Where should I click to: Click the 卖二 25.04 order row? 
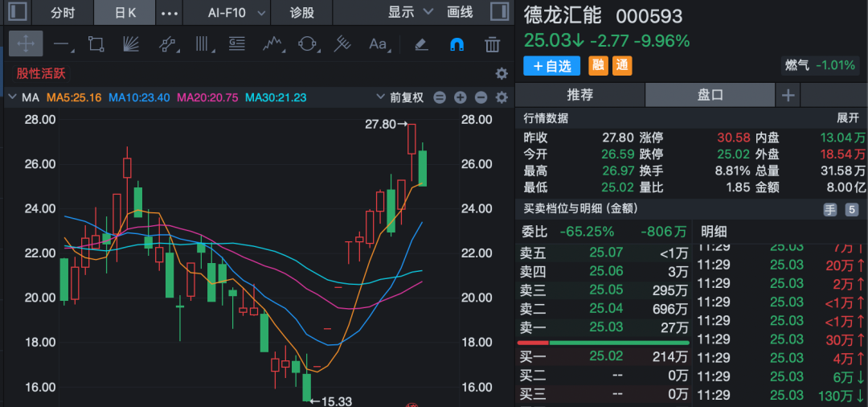coord(604,308)
